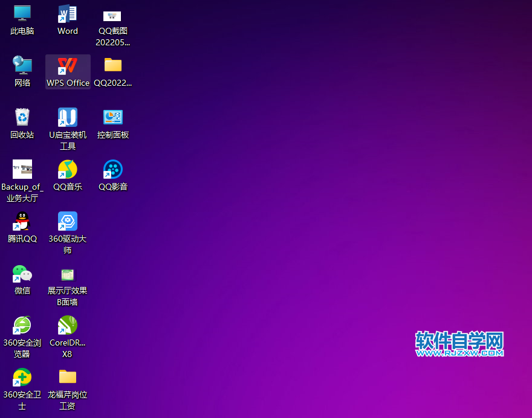Click the 'QQ影音' label text
The width and height of the screenshot is (532, 418).
click(113, 187)
